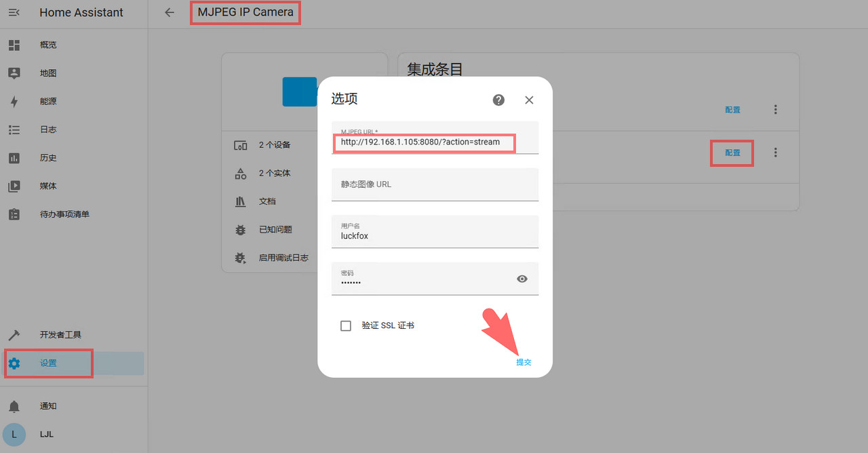Click the first 配置 configure button

pyautogui.click(x=732, y=110)
